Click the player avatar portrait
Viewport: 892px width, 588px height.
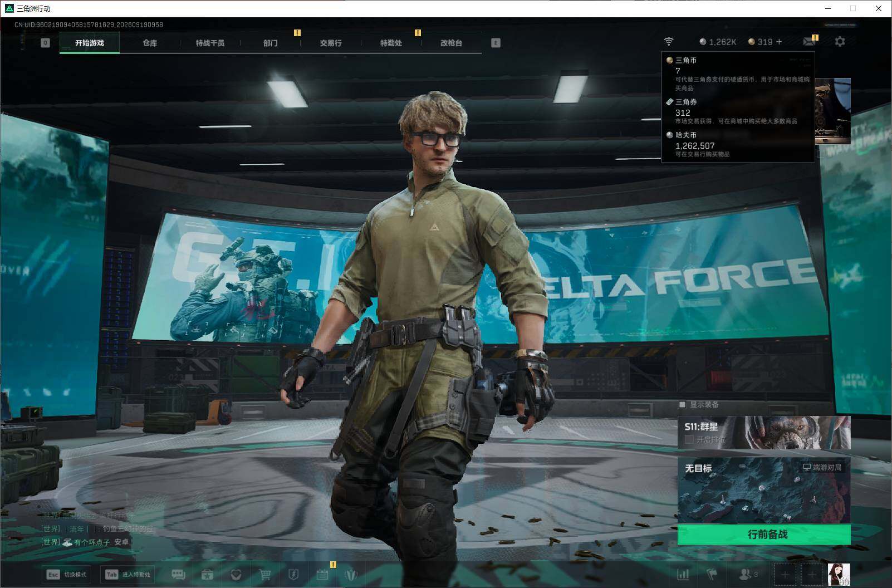coord(839,574)
